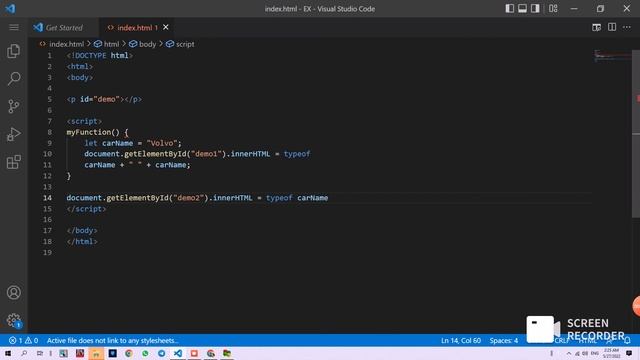Viewport: 640px width, 360px height.
Task: Click '"Volvo"' string on line 9
Action: [x=162, y=143]
